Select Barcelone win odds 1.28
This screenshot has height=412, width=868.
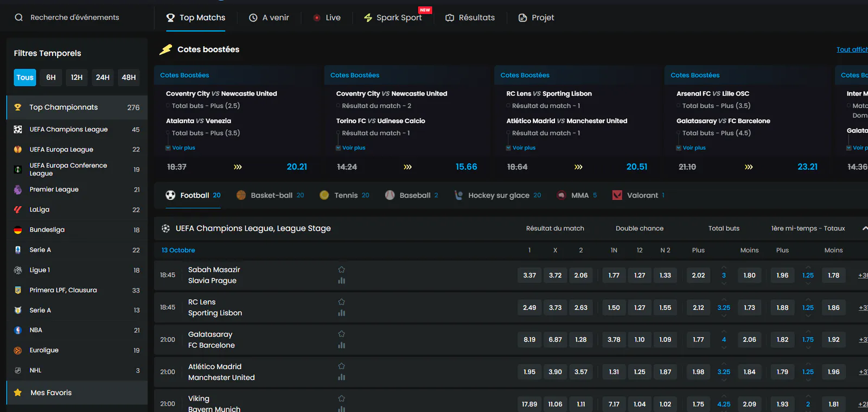click(581, 340)
